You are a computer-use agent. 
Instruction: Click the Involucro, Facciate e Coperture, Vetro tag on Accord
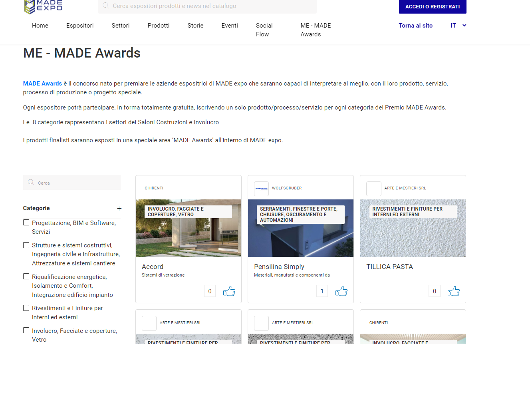tap(189, 212)
